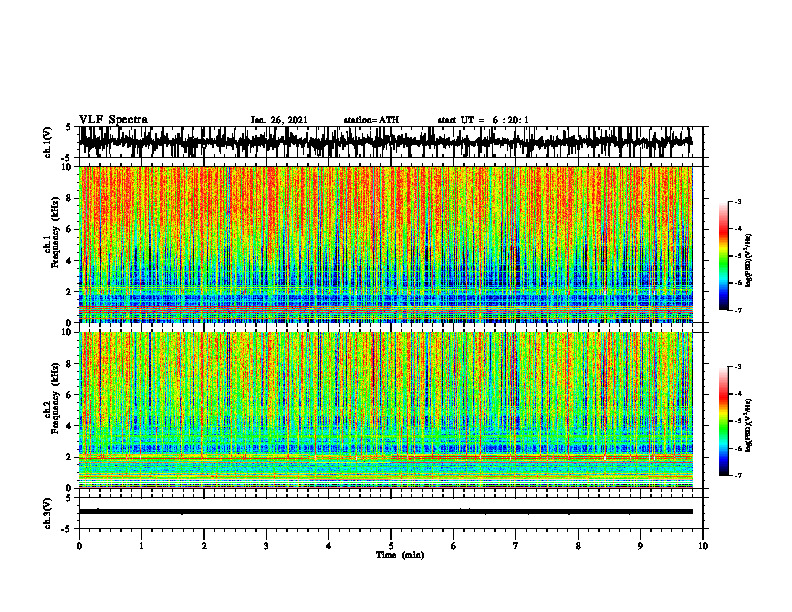
Task: Click the time axis tick label "5"
Action: pyautogui.click(x=390, y=546)
